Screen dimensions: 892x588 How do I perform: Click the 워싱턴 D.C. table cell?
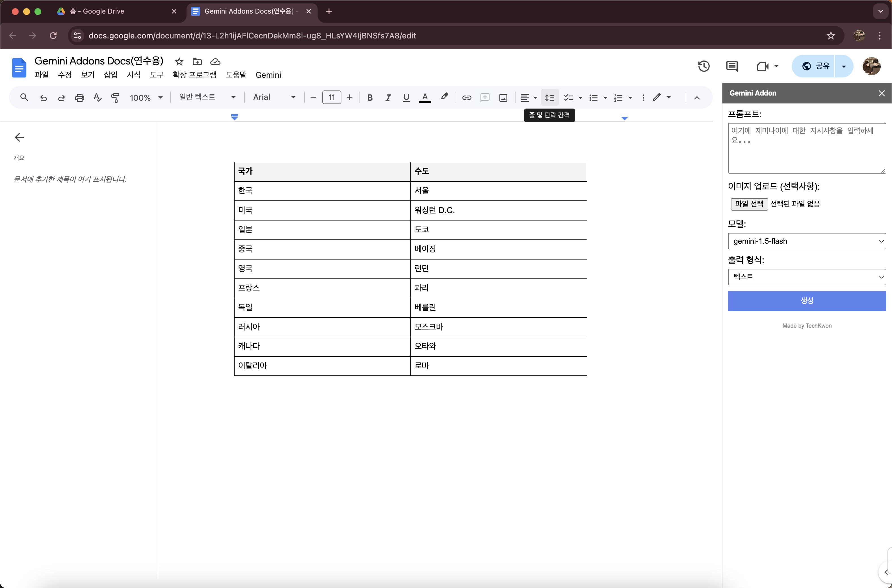[x=498, y=210]
